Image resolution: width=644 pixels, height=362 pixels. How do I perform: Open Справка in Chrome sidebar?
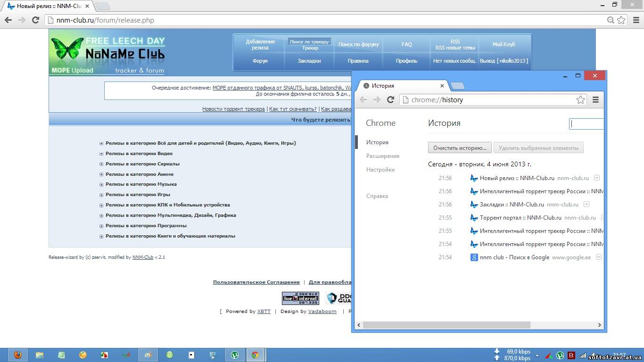[x=377, y=196]
